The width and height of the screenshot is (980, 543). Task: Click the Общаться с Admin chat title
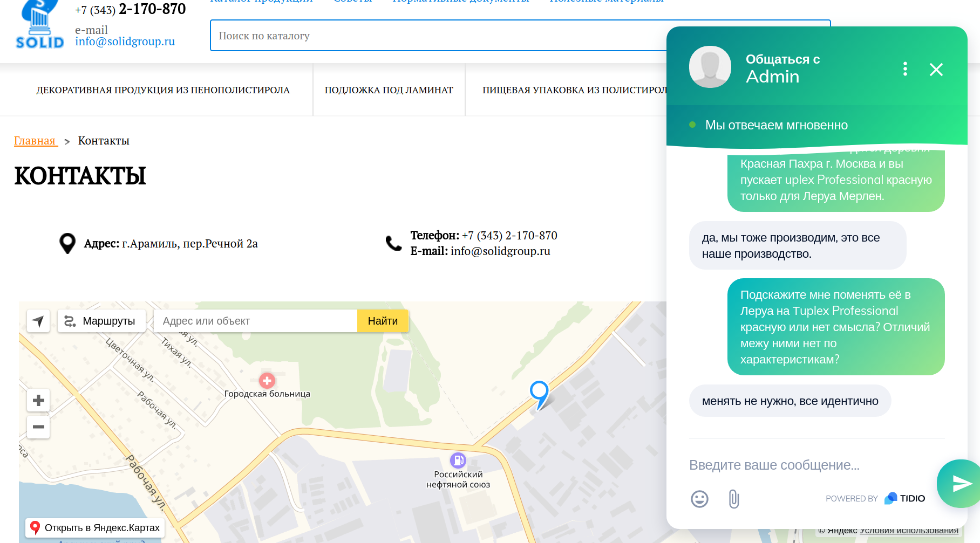[782, 68]
